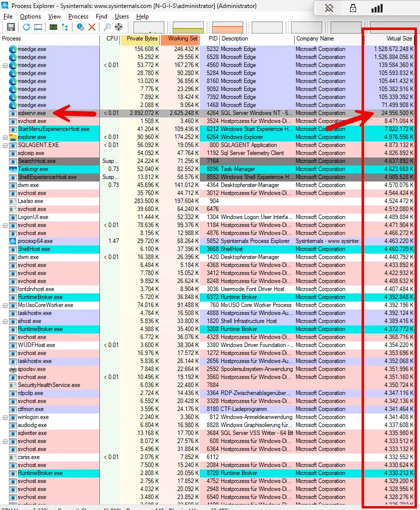Image resolution: width=420 pixels, height=510 pixels.
Task: Click the Taskmgr.exe process icon
Action: pos(12,169)
